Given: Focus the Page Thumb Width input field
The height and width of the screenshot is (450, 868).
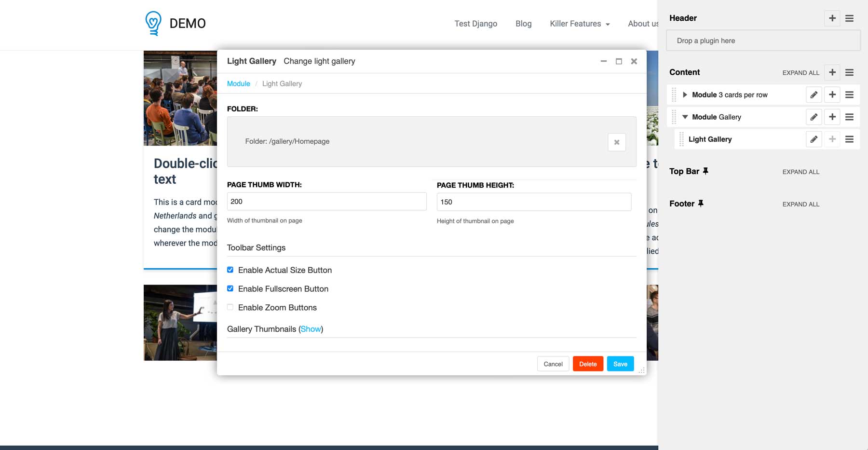Looking at the screenshot, I should [326, 201].
